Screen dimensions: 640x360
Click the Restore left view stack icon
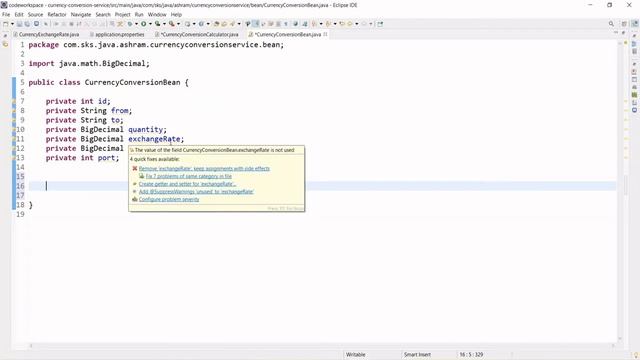point(5,36)
